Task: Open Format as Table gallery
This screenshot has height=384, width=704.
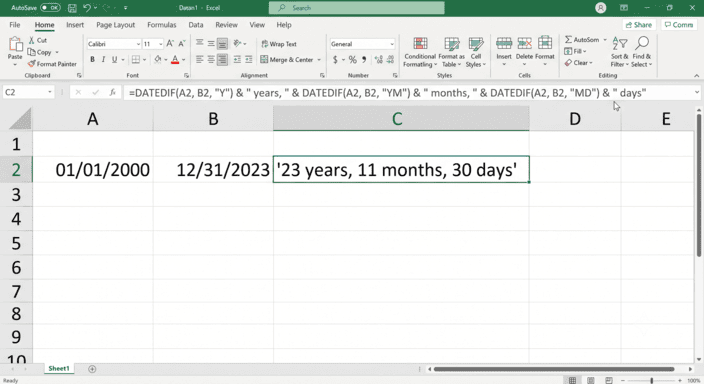Action: click(451, 52)
